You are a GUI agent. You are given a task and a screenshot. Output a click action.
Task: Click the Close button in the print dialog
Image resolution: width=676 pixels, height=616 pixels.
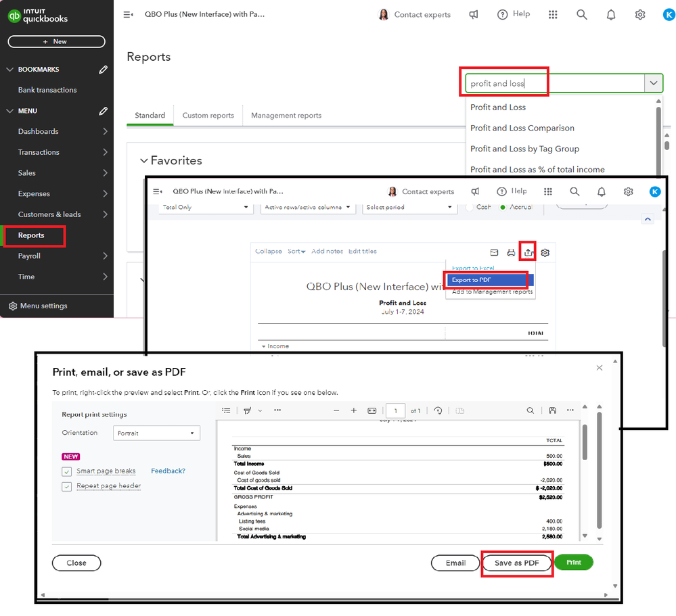click(x=76, y=563)
